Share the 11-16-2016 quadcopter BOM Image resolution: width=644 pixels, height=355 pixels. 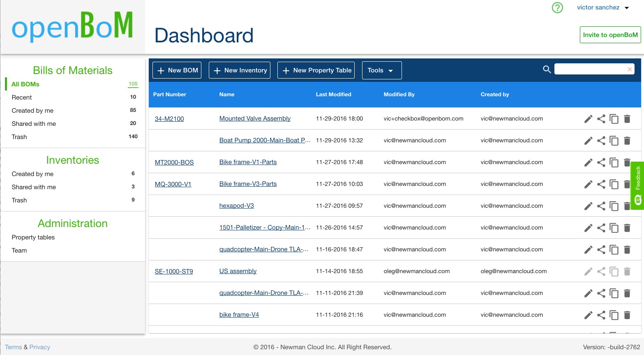click(601, 250)
